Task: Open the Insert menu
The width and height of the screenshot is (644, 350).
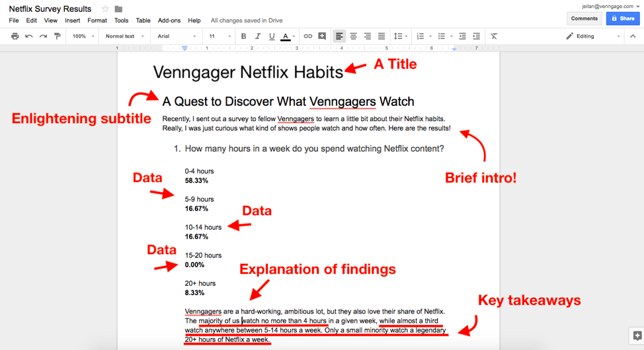Action: click(72, 20)
